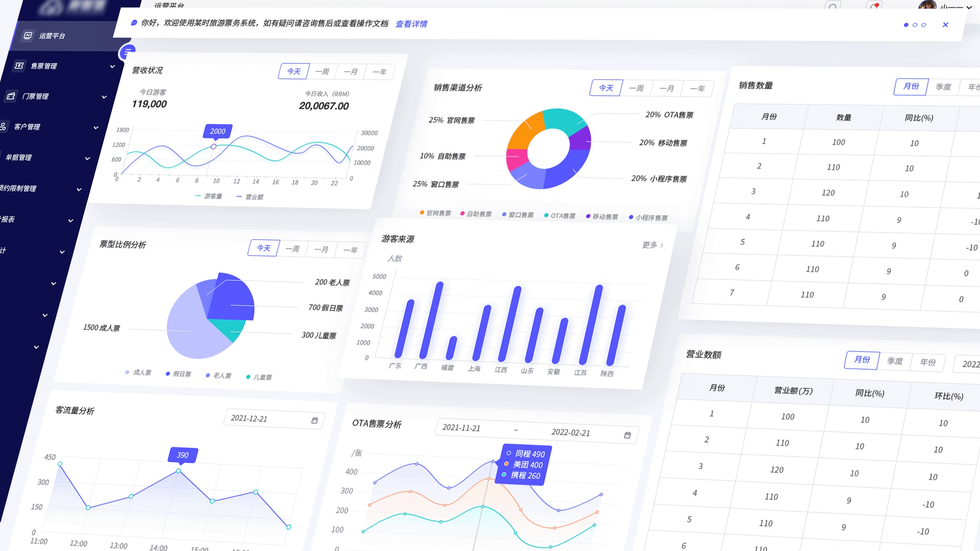This screenshot has height=551, width=980.
Task: Expand the 单据管理 menu chevron
Action: click(88, 158)
